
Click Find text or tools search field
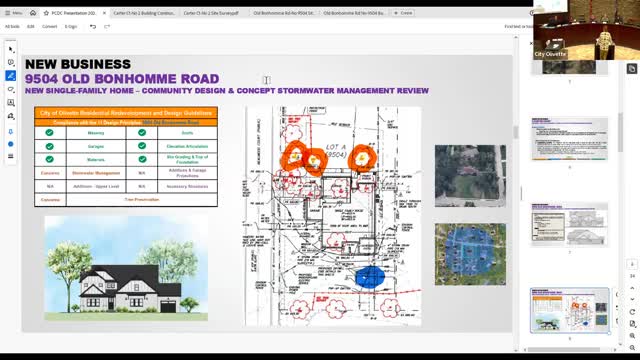tap(518, 27)
